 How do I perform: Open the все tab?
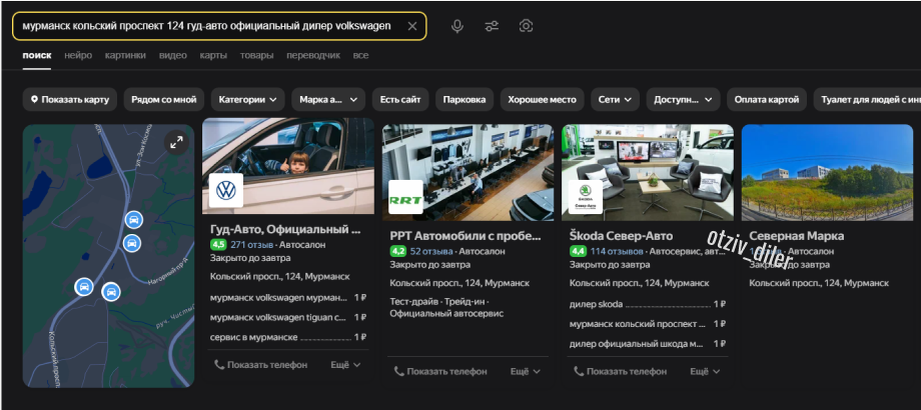[x=361, y=55]
